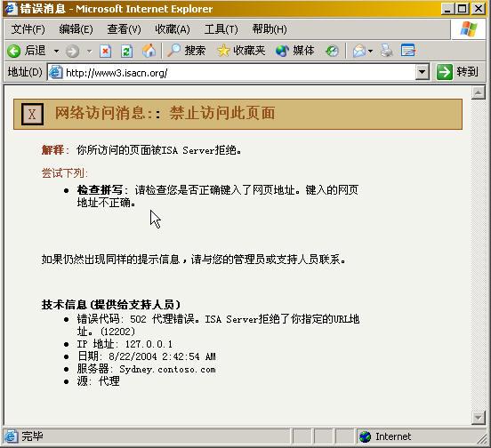The image size is (491, 448).
Task: Click the Windows logo throbber
Action: click(469, 29)
